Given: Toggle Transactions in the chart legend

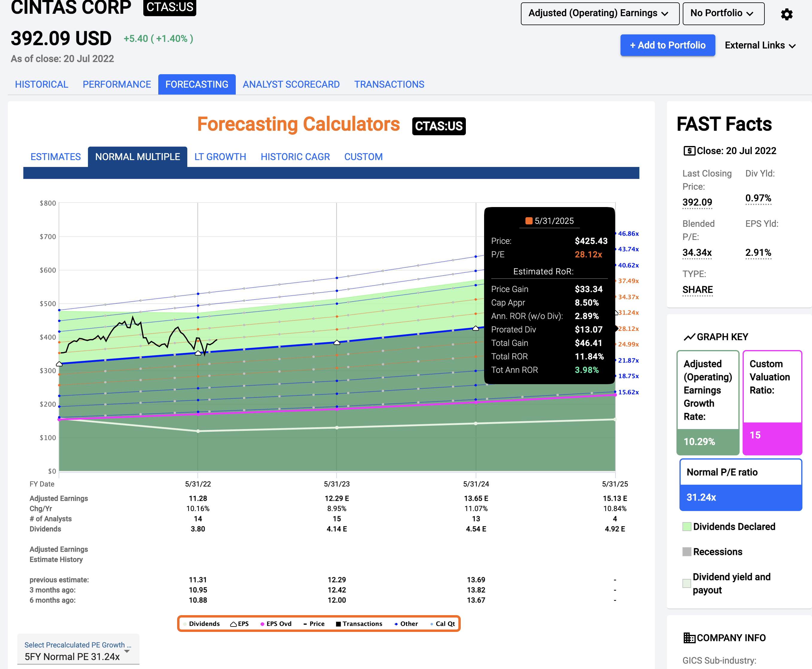Looking at the screenshot, I should [359, 624].
